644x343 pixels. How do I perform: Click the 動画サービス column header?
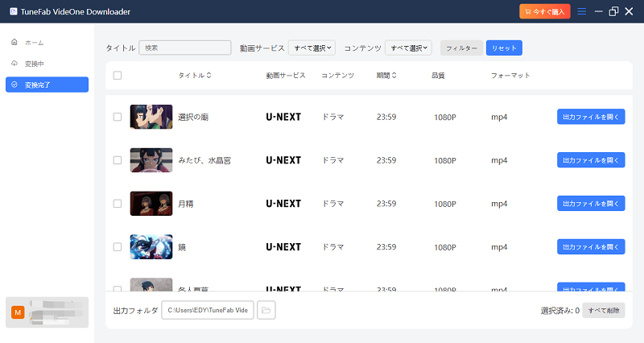click(x=286, y=75)
